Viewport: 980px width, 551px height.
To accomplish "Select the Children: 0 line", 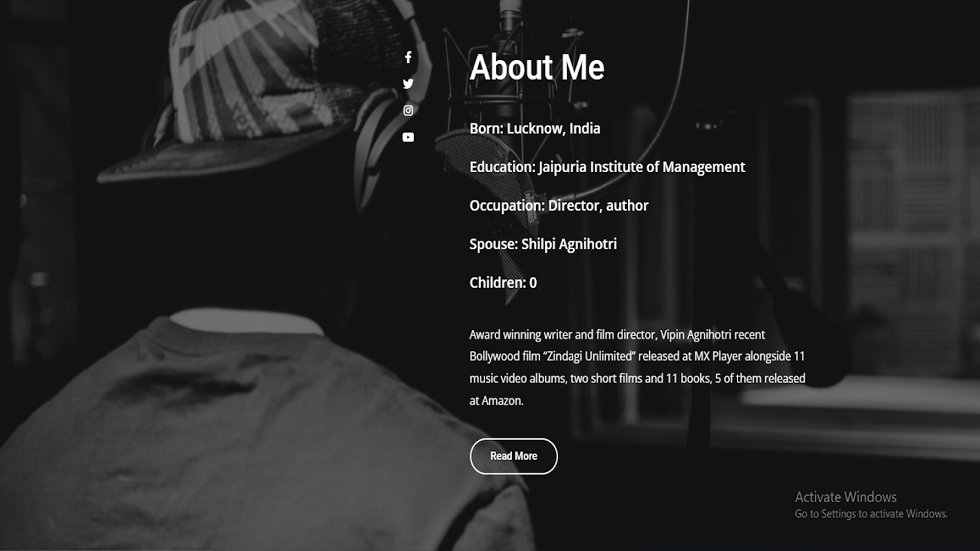I will [x=503, y=283].
